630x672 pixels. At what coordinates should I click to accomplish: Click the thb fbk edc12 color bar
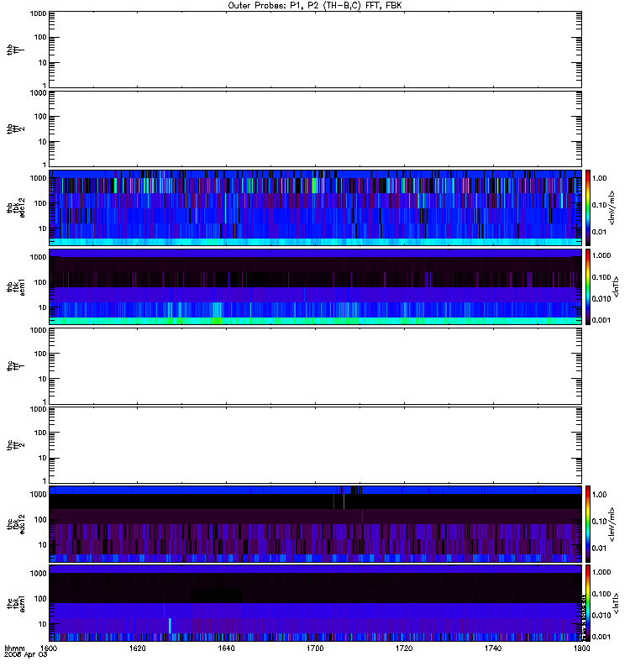click(x=588, y=207)
